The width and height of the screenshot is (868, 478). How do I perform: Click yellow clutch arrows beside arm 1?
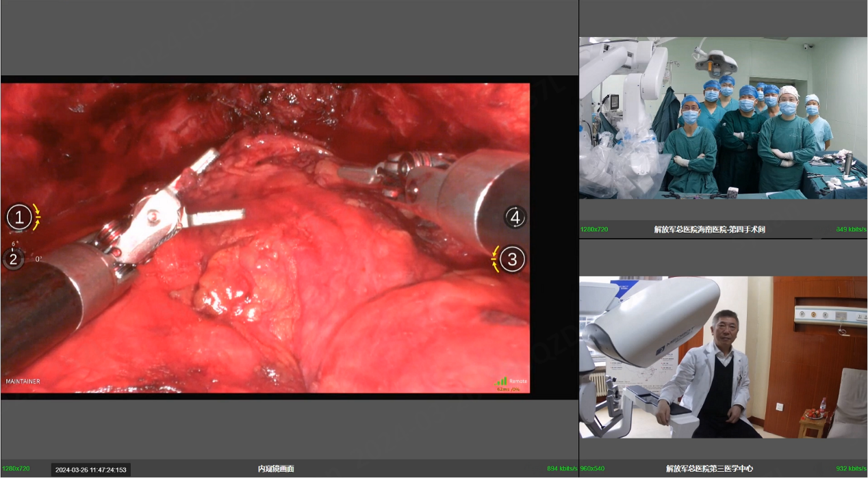(36, 217)
